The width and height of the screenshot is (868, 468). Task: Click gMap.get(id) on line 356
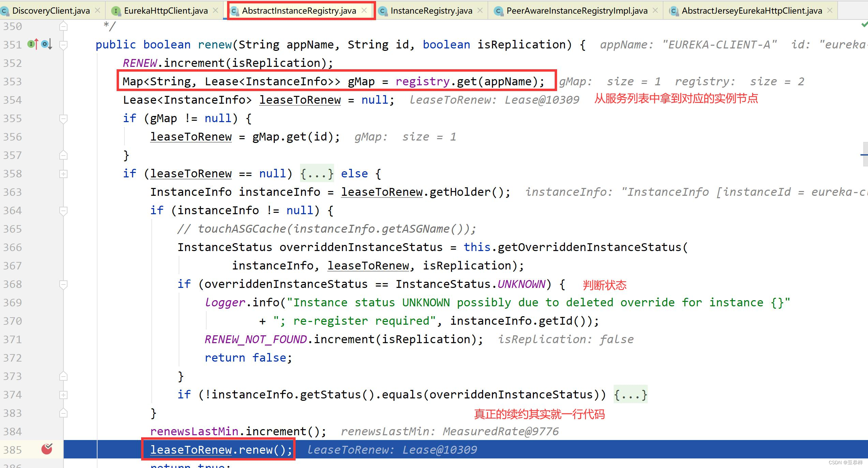click(x=293, y=137)
